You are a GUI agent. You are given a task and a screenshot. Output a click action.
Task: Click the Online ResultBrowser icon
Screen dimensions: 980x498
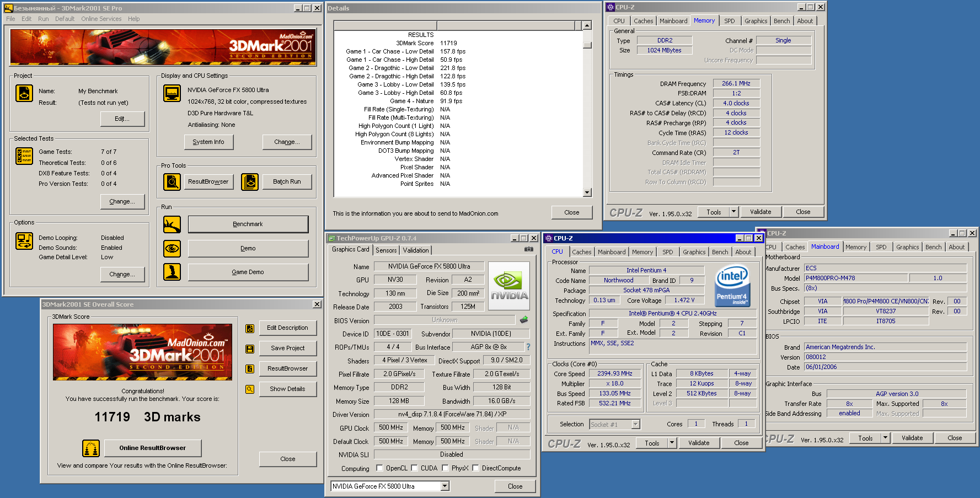91,448
